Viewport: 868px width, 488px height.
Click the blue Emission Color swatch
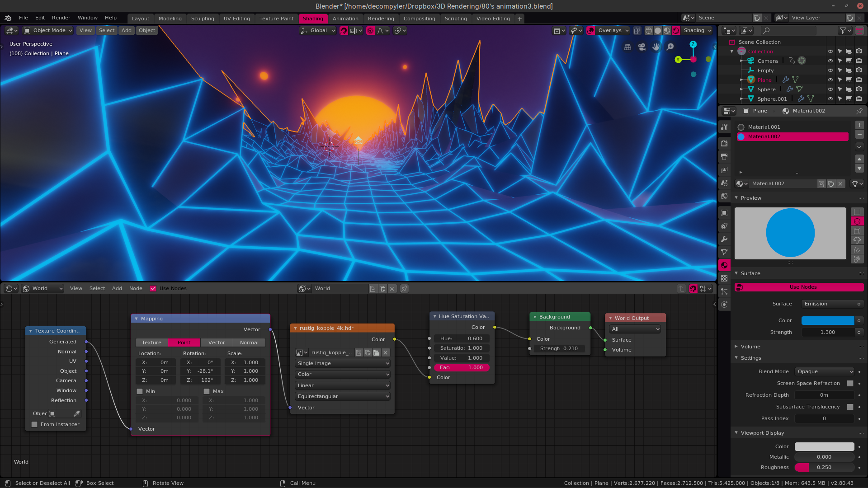pos(828,321)
